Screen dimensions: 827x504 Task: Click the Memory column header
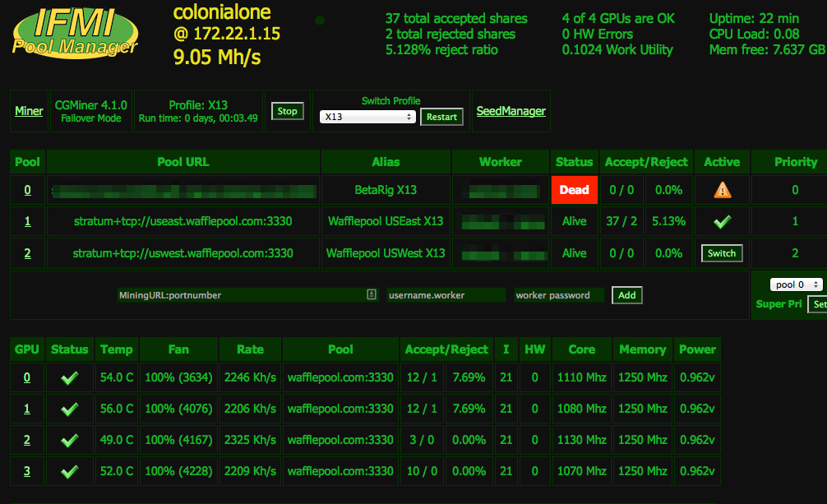(x=642, y=349)
